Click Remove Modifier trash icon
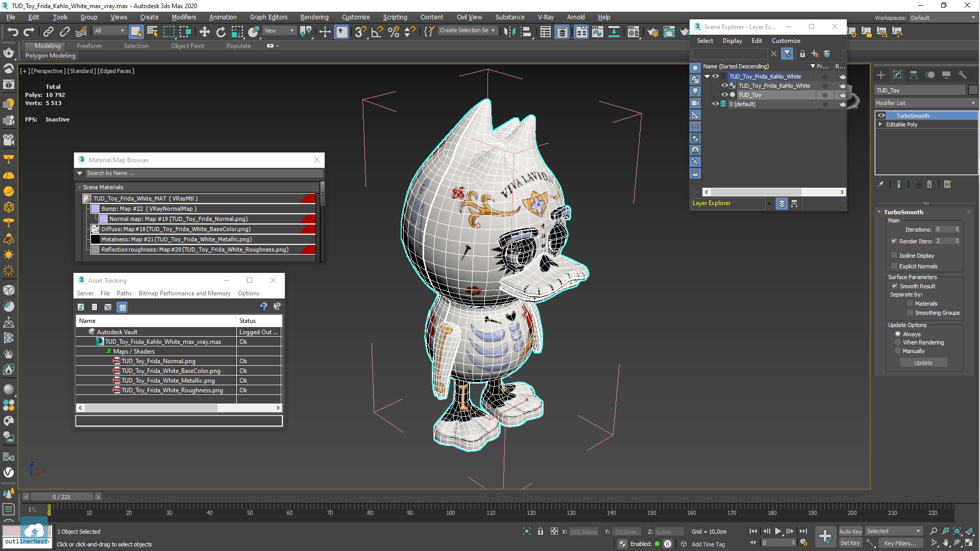Viewport: 980px width, 551px height. pyautogui.click(x=929, y=185)
